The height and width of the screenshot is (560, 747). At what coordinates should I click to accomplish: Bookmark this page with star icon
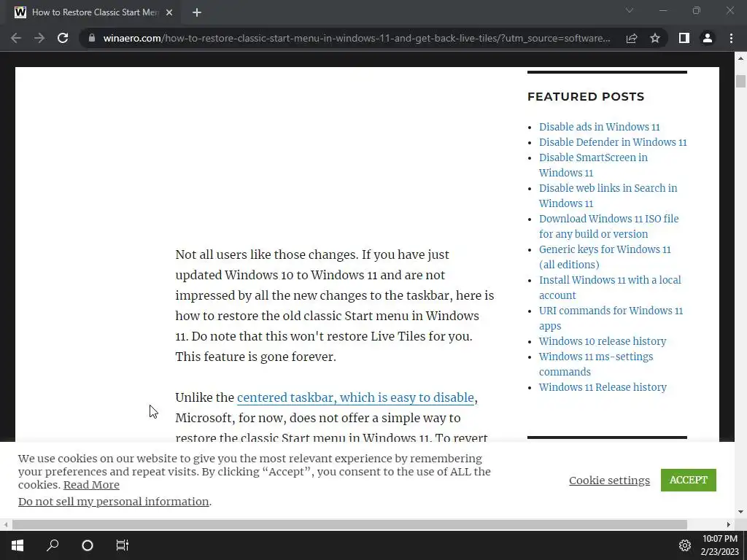pyautogui.click(x=655, y=38)
